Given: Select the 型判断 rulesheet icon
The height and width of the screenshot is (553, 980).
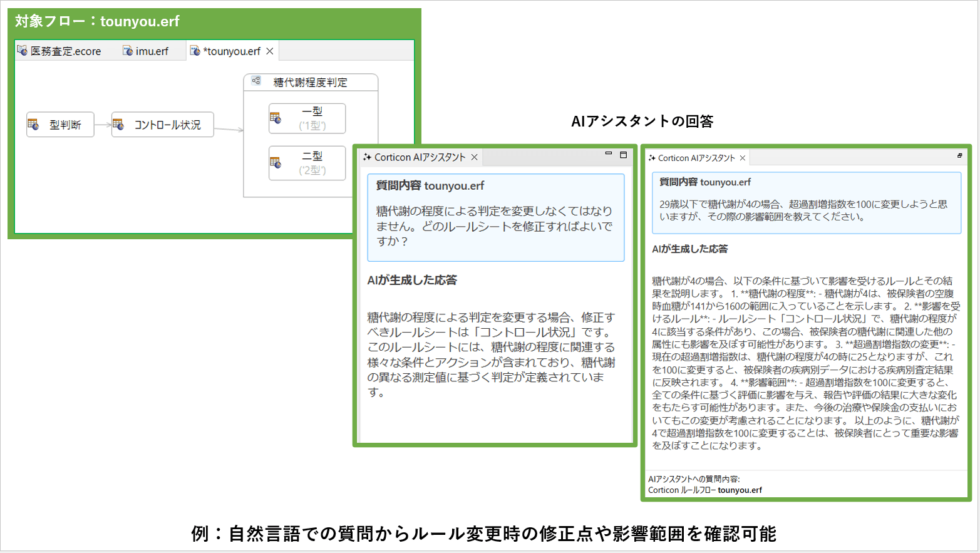Looking at the screenshot, I should click(33, 123).
